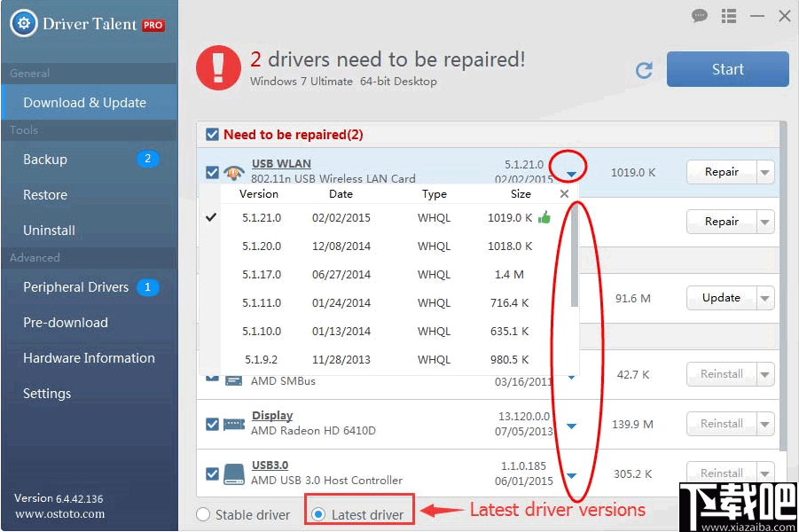Click the Driver Talent gear logo
Viewport: 799px width, 532px height.
coord(22,23)
